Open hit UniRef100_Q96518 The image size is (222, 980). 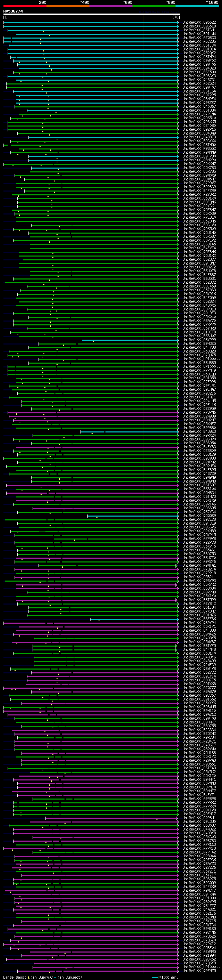coord(199,26)
